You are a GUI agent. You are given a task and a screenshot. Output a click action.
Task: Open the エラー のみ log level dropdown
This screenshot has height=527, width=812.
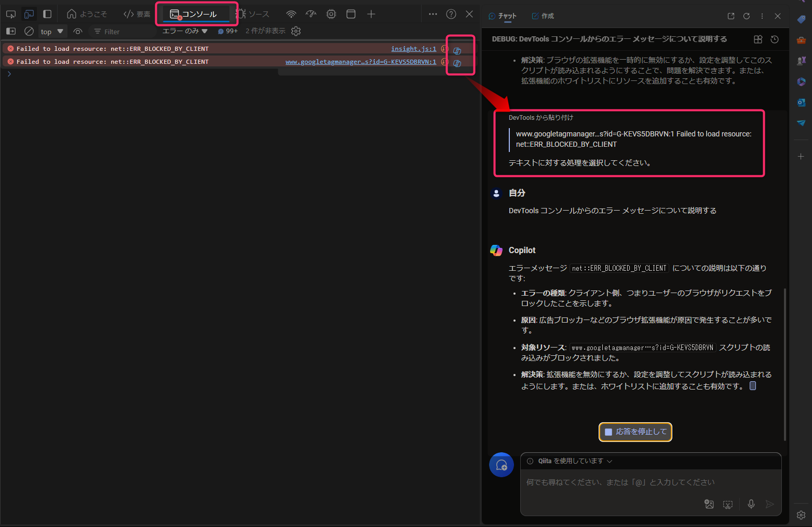[185, 31]
